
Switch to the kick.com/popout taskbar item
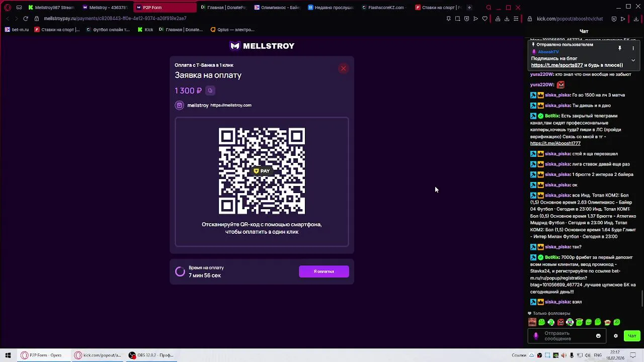(98, 355)
